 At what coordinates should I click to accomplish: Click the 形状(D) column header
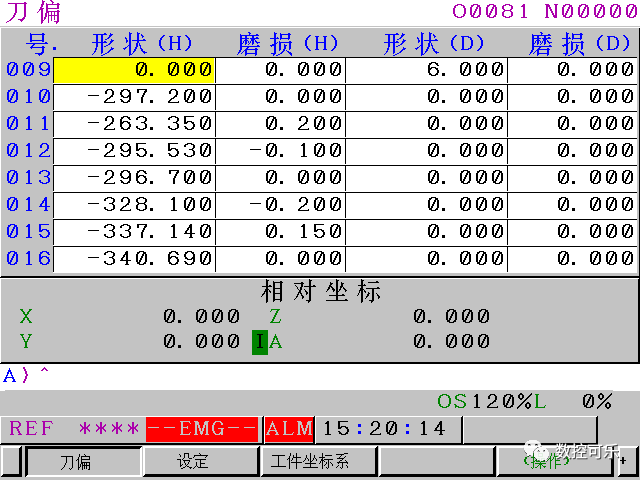click(434, 43)
